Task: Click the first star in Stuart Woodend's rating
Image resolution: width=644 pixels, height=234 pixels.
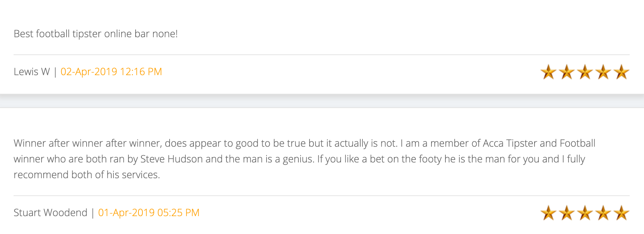Action: tap(548, 213)
